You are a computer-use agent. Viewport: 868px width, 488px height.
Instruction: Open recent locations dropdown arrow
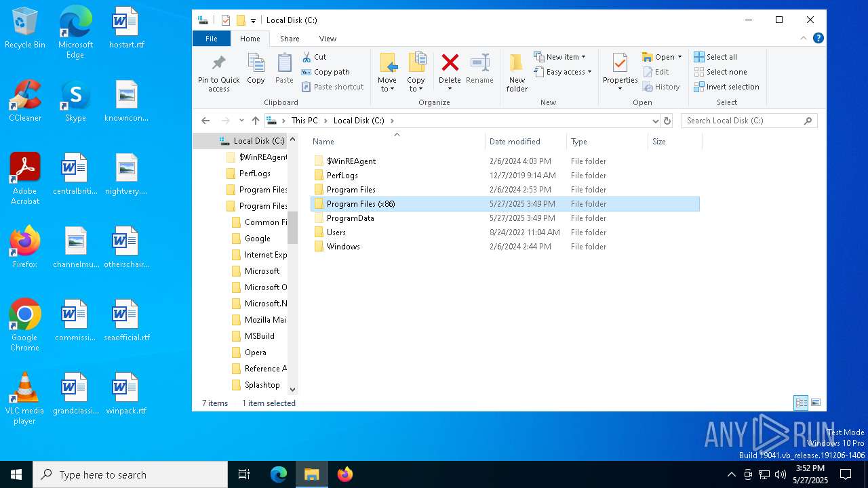tap(241, 121)
